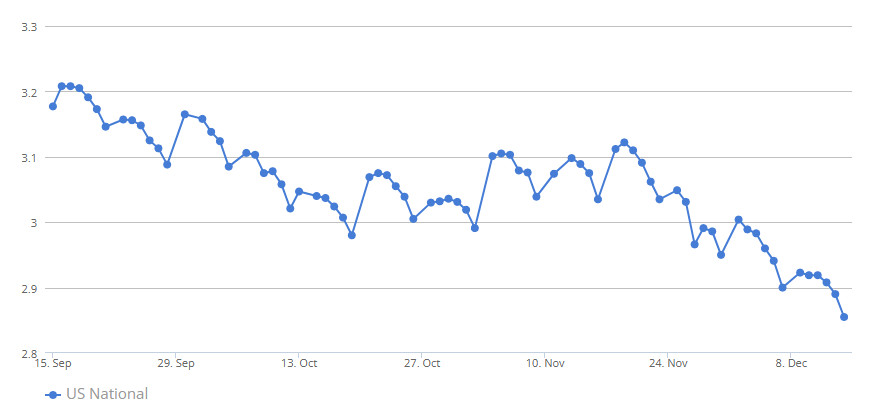Click the 2.95 dip point after 24 Nov
This screenshot has height=414, width=873.
(721, 254)
